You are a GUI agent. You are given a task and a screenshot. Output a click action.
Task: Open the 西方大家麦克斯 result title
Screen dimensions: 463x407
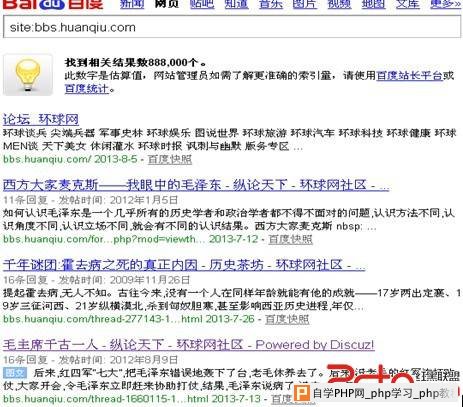tap(196, 185)
